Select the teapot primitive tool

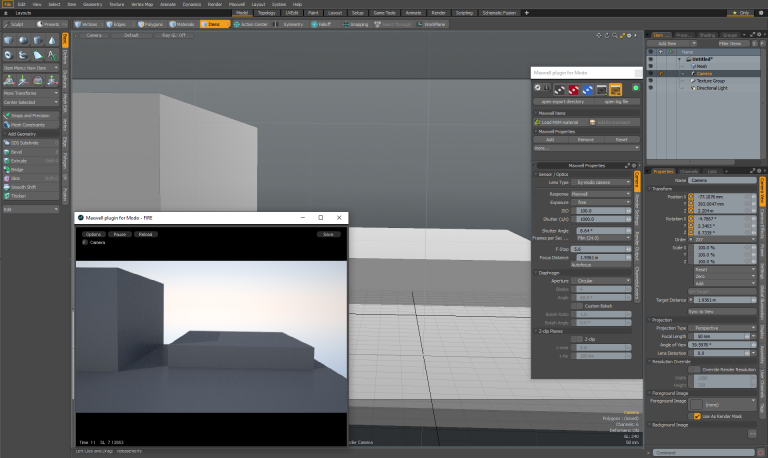[23, 55]
